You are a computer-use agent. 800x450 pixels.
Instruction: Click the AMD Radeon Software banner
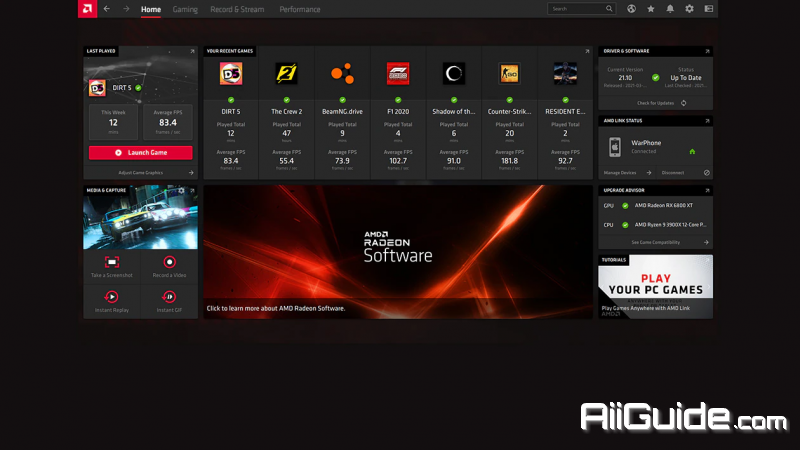click(398, 252)
